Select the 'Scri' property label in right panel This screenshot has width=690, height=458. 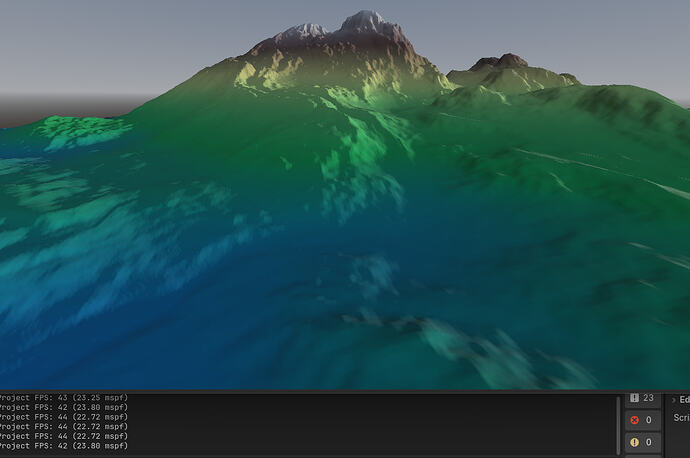682,418
